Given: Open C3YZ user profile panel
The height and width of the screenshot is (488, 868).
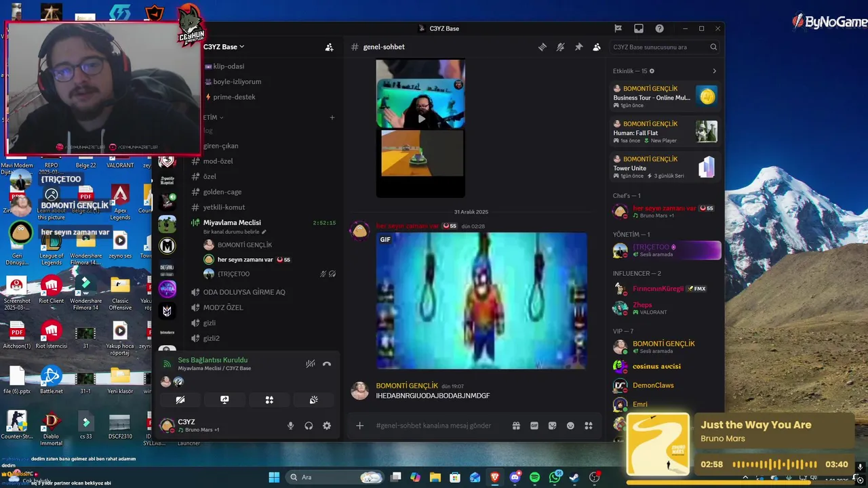Looking at the screenshot, I should (197, 426).
